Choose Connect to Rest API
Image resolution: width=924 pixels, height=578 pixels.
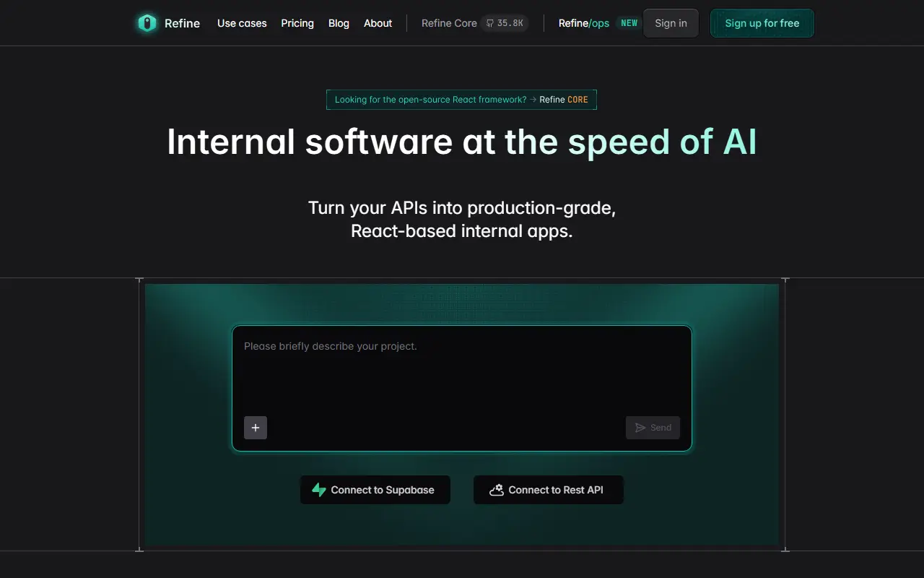pyautogui.click(x=549, y=490)
